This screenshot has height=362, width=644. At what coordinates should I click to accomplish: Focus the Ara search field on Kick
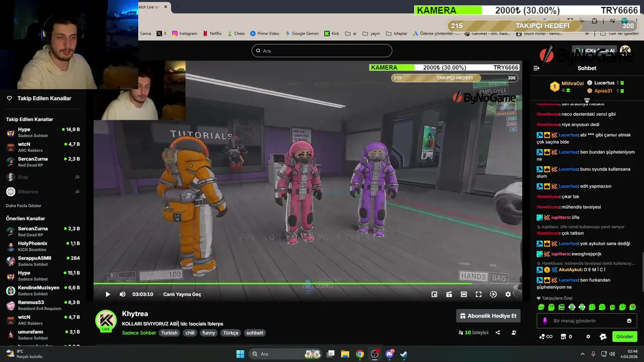coord(322,51)
